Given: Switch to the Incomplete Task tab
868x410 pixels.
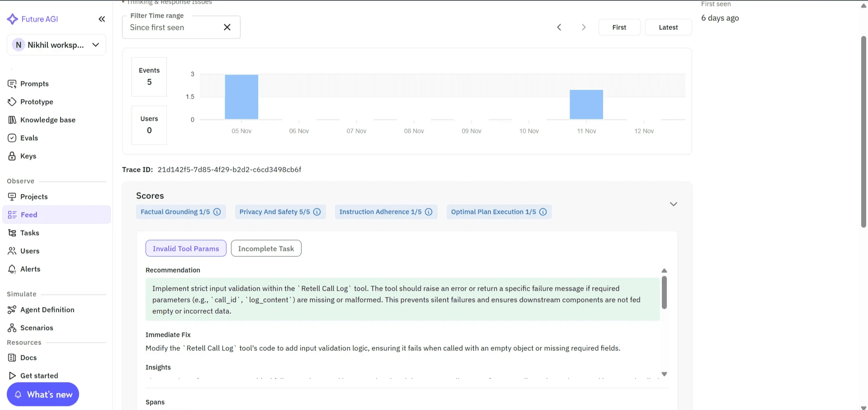Looking at the screenshot, I should point(266,248).
